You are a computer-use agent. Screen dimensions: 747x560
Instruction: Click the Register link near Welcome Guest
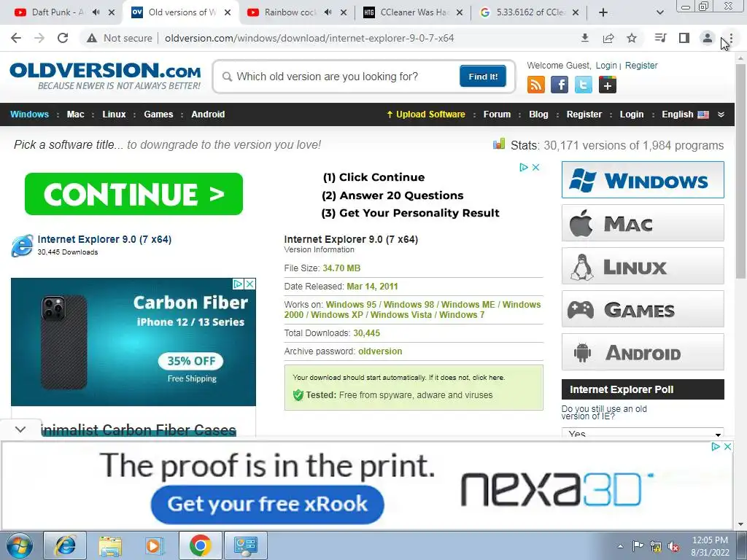pos(640,65)
